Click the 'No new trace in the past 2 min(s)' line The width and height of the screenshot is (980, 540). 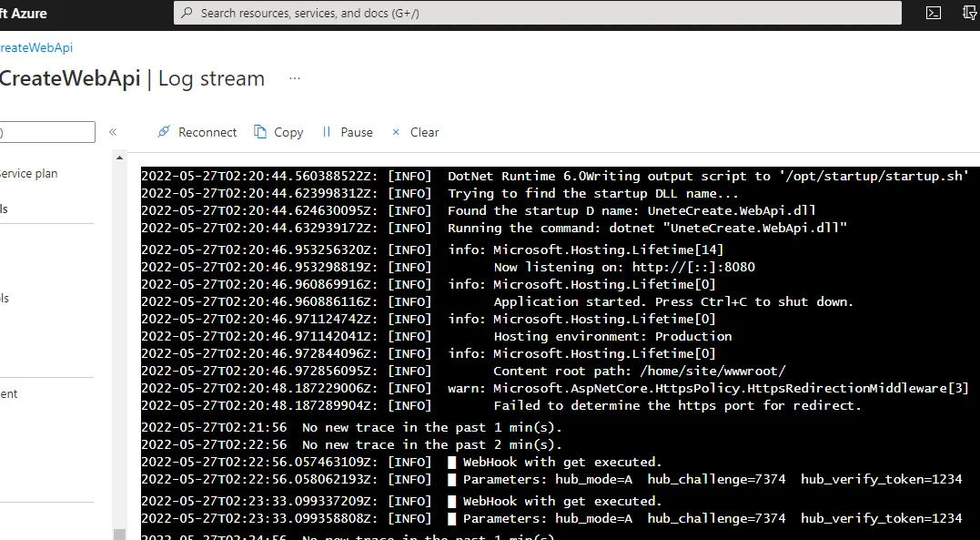click(x=351, y=445)
